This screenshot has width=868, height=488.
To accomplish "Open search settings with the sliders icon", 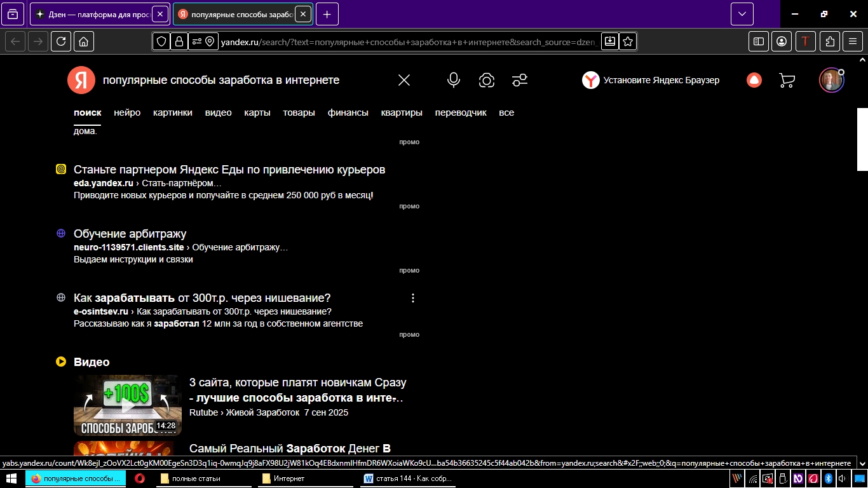I will [520, 80].
